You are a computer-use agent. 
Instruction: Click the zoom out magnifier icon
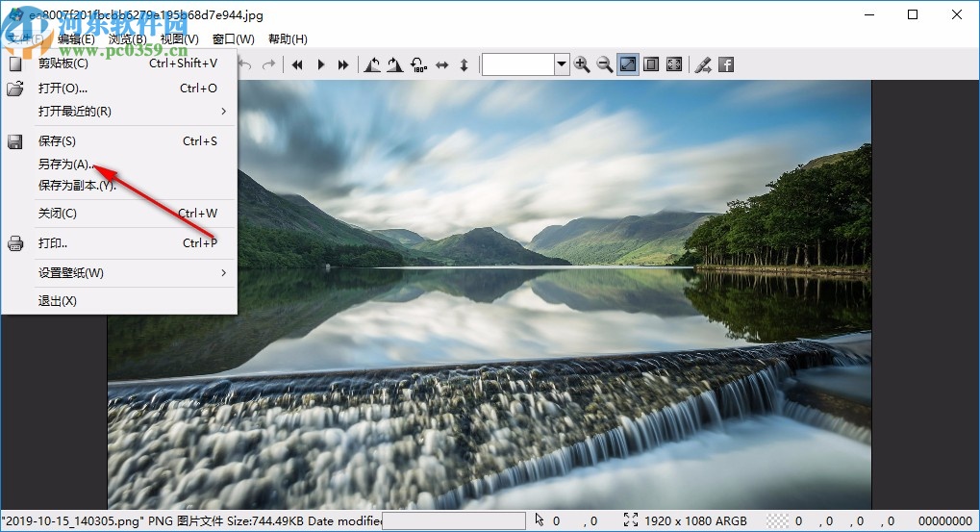point(605,64)
